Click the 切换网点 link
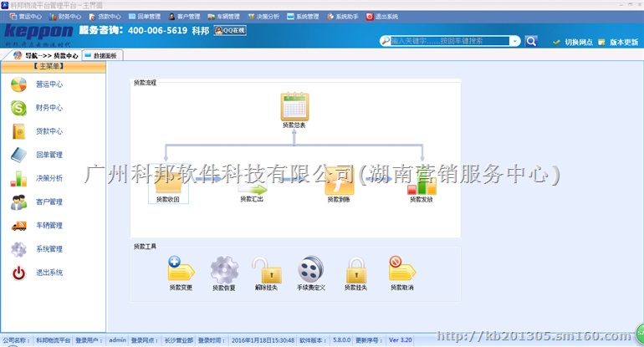Image resolution: width=644 pixels, height=347 pixels. (572, 42)
